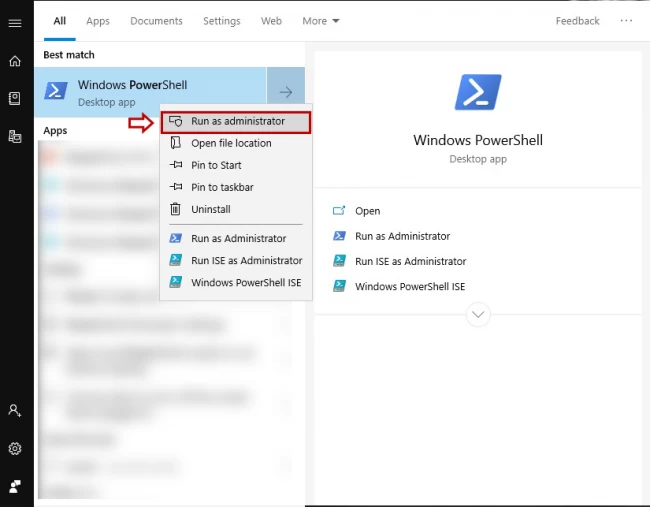Click the account user icon in sidebar
The image size is (650, 507).
15,411
